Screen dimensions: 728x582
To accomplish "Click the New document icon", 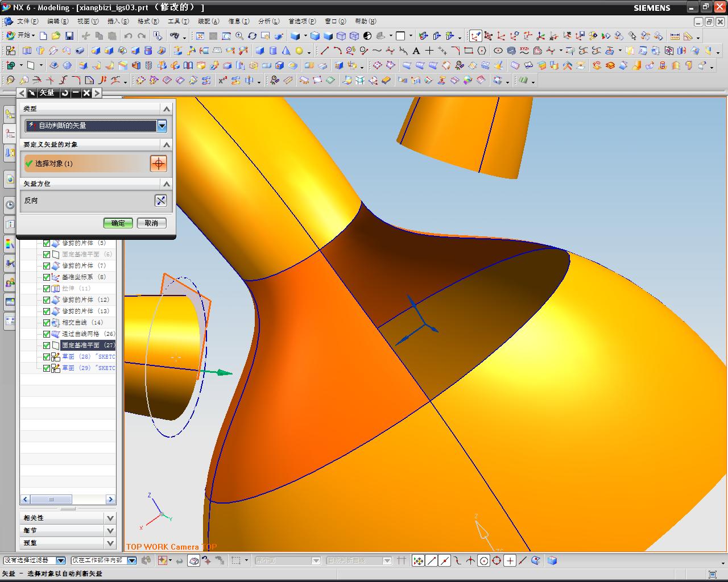I will point(43,36).
